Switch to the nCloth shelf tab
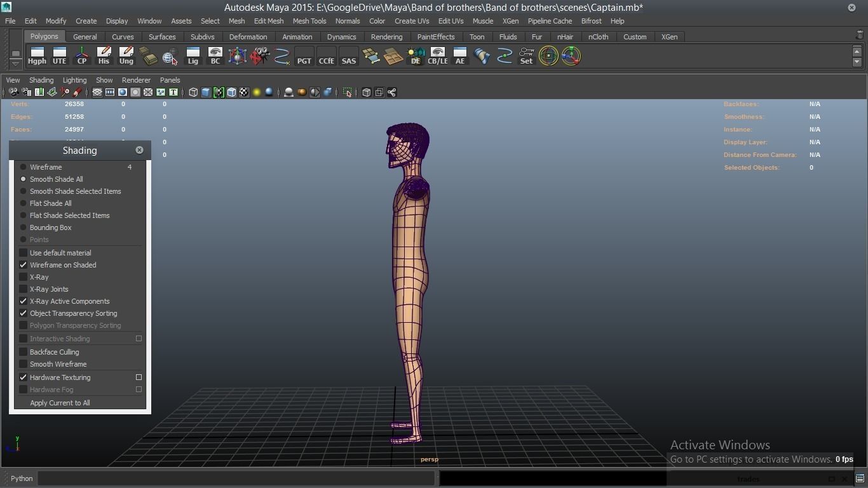The width and height of the screenshot is (868, 488). (x=598, y=37)
